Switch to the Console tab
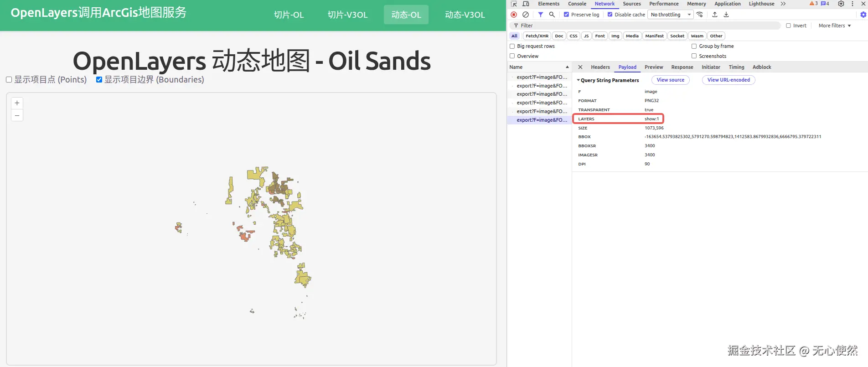This screenshot has width=868, height=367. coord(577,4)
